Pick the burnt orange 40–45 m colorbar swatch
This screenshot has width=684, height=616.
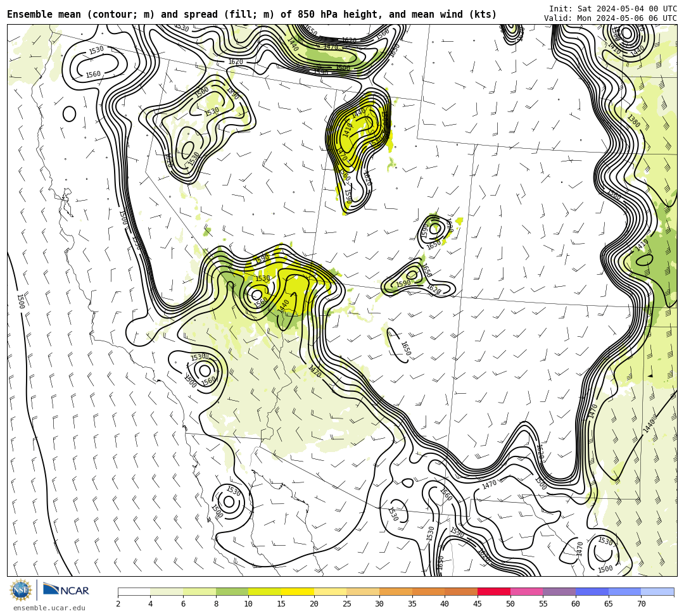461,591
